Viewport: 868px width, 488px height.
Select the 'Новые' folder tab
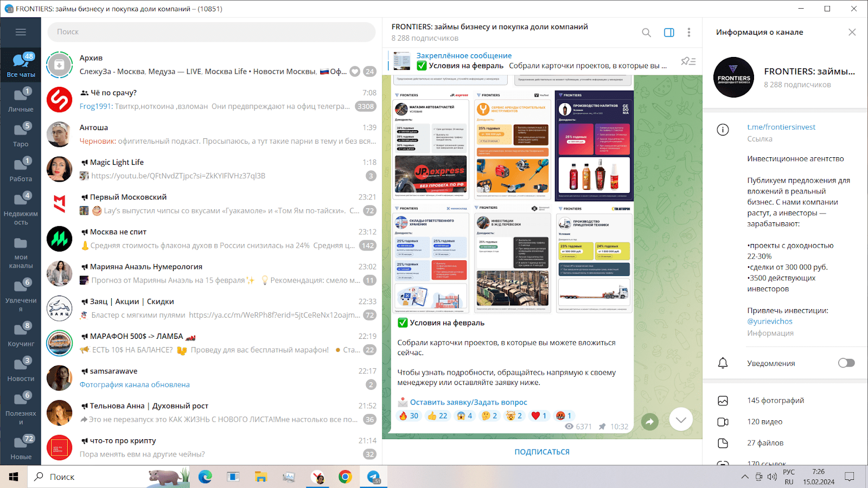21,447
